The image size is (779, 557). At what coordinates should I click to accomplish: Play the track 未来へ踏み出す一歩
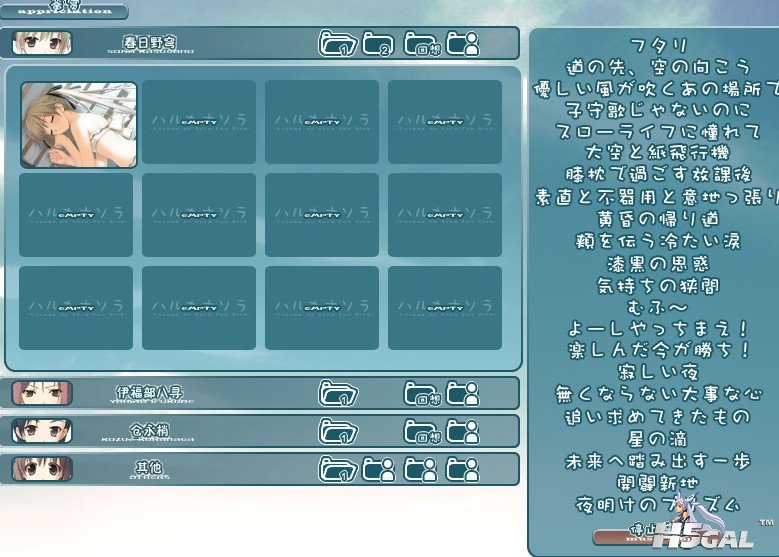point(658,462)
